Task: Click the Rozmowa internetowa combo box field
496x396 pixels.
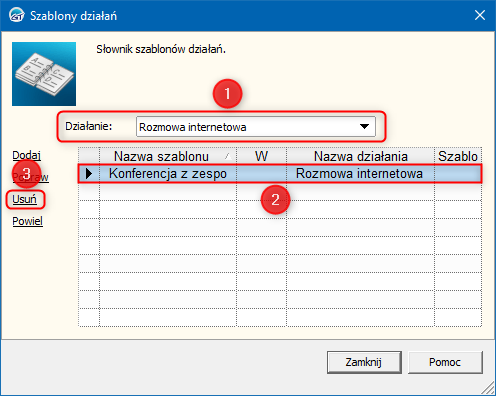Action: coord(256,127)
